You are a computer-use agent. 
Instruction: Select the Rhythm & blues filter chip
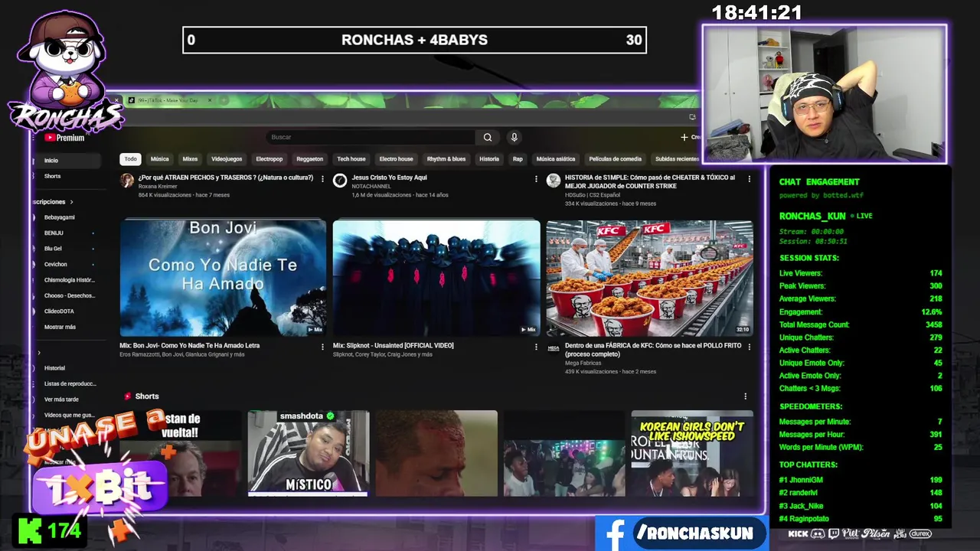point(446,159)
